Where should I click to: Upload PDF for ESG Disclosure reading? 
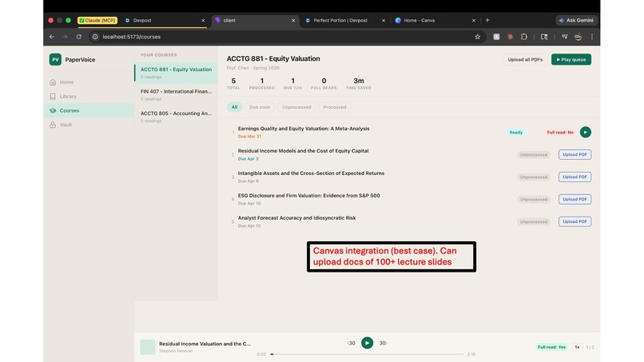click(x=574, y=199)
